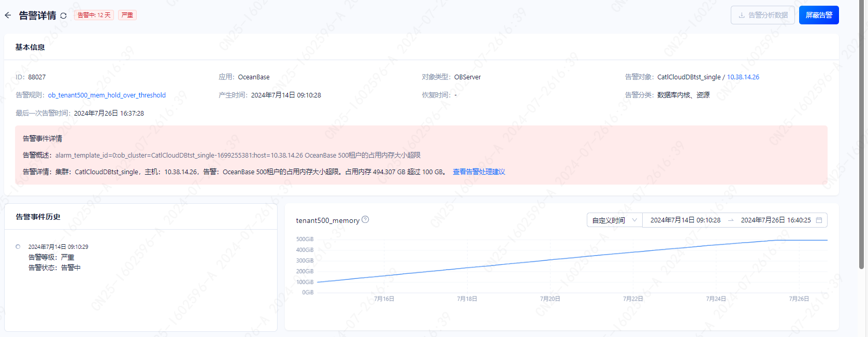This screenshot has height=337, width=868.
Task: Click the 告警中: 12 天 status tag
Action: point(94,15)
